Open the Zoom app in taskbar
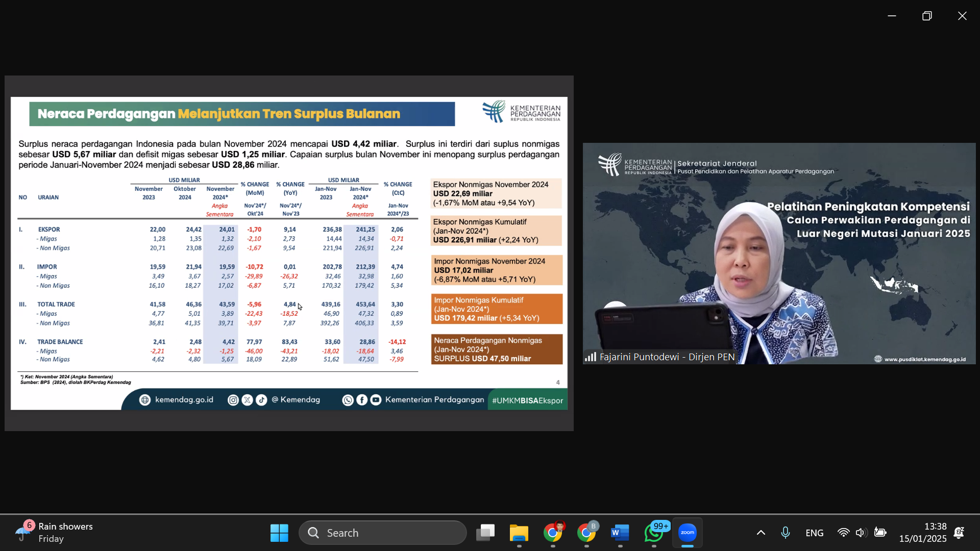980x551 pixels. tap(687, 533)
